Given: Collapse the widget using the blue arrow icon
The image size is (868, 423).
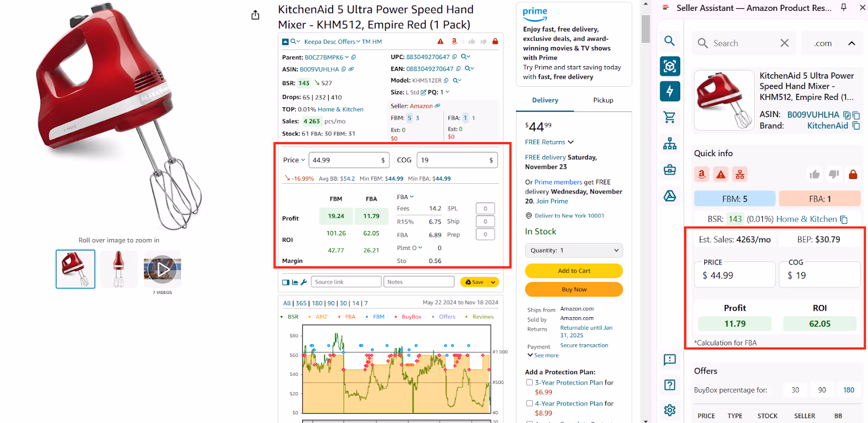Looking at the screenshot, I should click(x=285, y=42).
